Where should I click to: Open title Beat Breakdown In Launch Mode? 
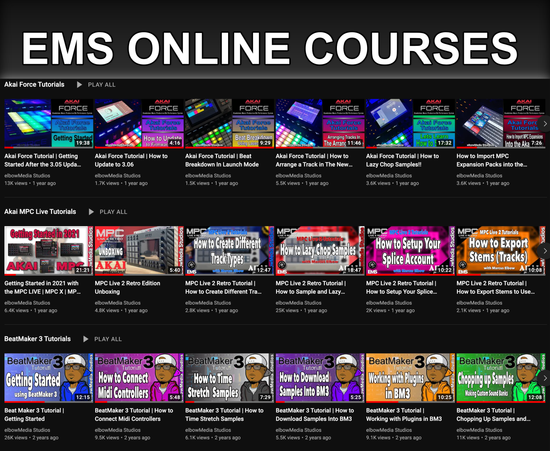pyautogui.click(x=222, y=160)
